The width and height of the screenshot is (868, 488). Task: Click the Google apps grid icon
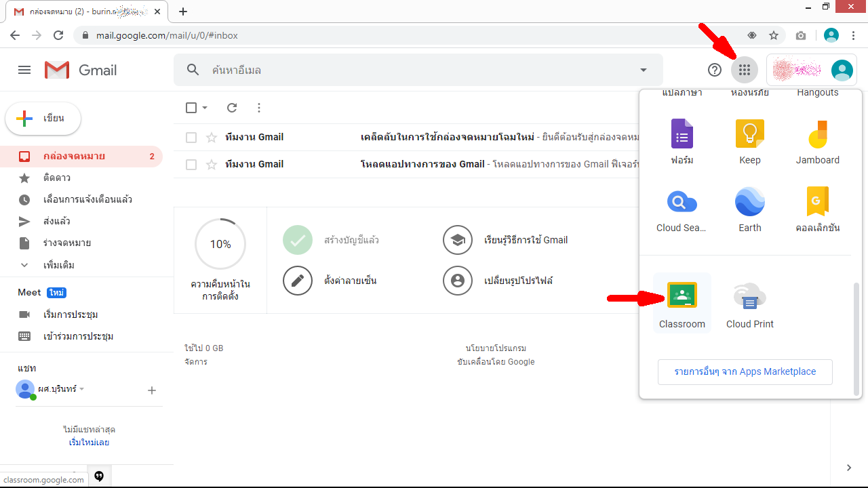coord(745,70)
